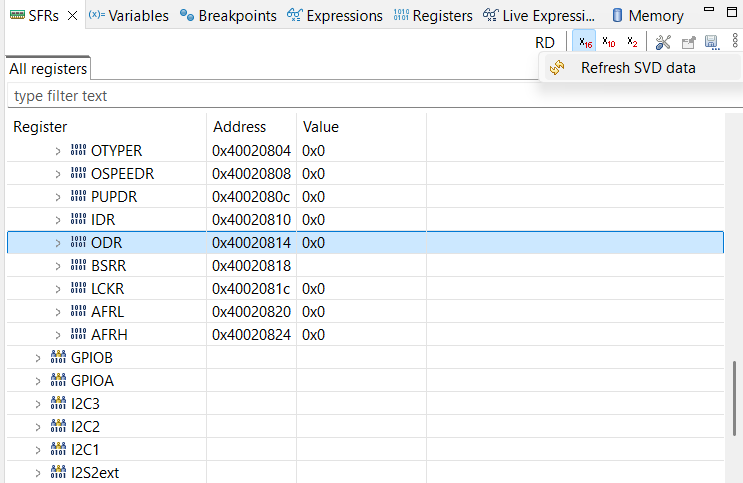Expand the OTYPER register
This screenshot has height=483, width=743.
58,151
